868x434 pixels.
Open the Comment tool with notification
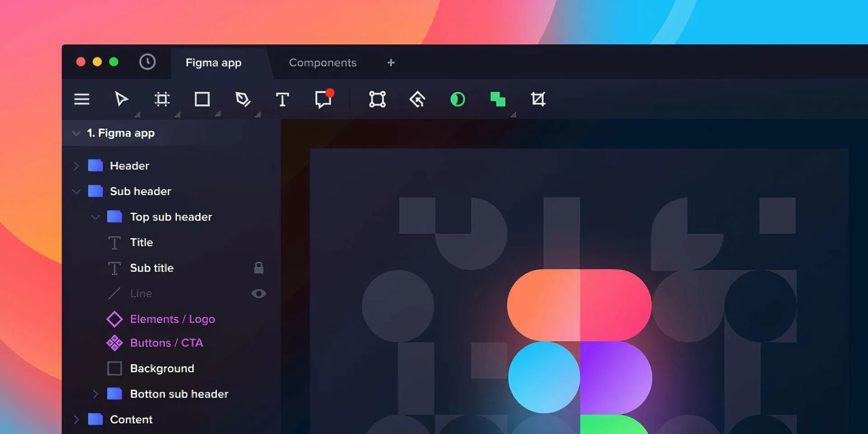(324, 99)
